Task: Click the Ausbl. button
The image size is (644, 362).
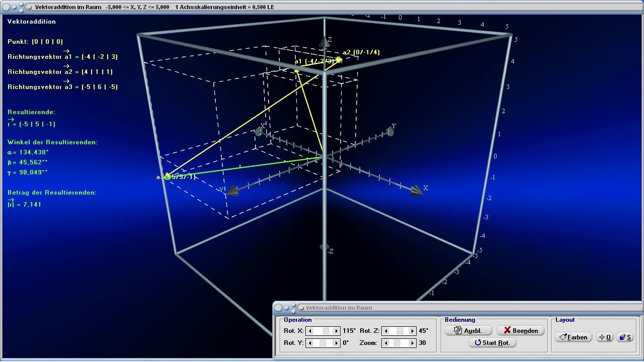Action: 468,330
